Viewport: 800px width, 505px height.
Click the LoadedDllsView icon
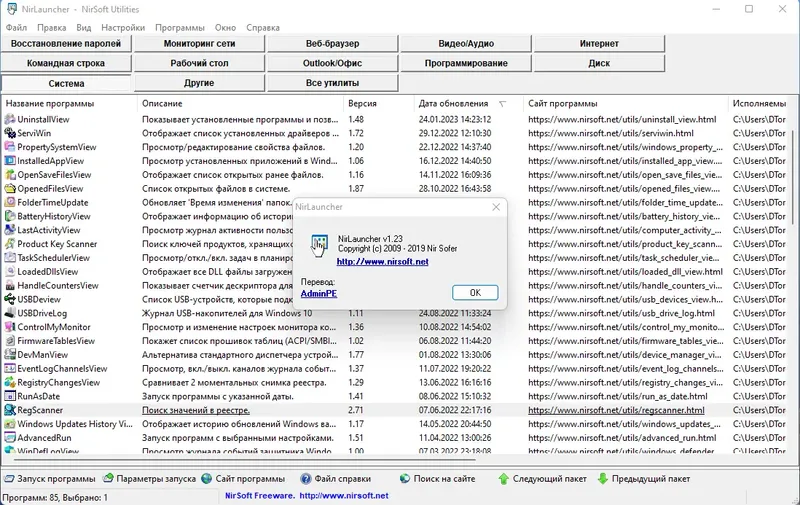click(10, 271)
